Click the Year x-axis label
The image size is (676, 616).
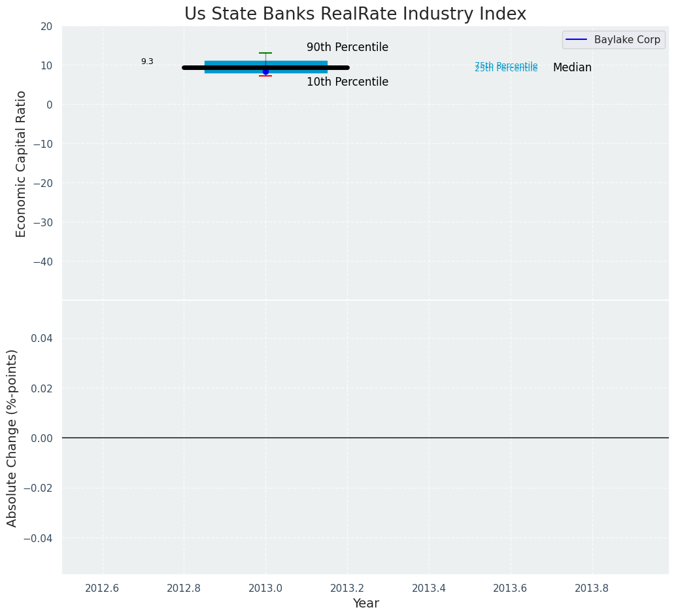pos(365,604)
